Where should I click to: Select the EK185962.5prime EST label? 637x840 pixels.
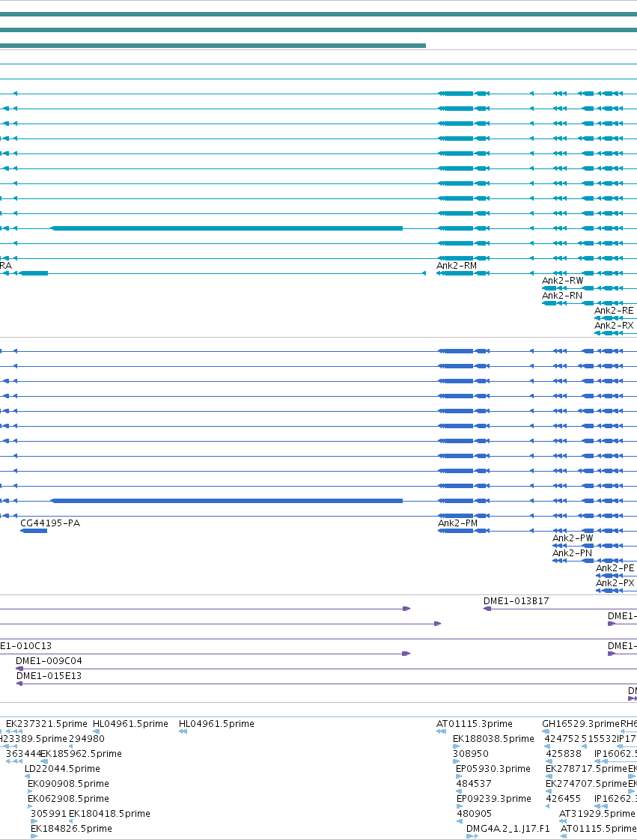[82, 754]
